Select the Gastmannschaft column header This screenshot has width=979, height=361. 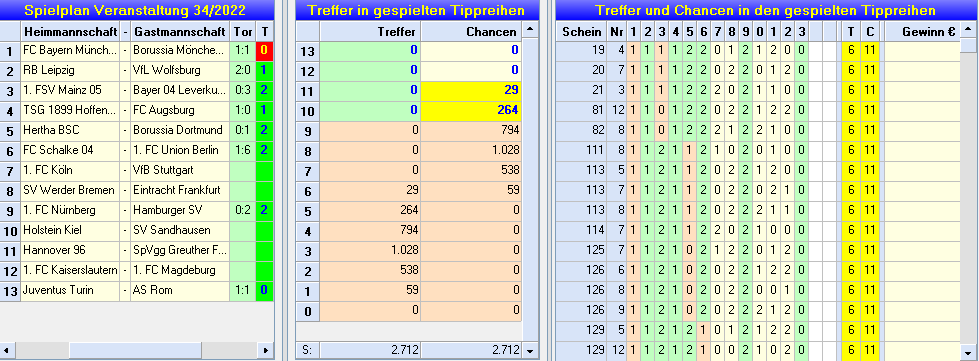coord(180,31)
